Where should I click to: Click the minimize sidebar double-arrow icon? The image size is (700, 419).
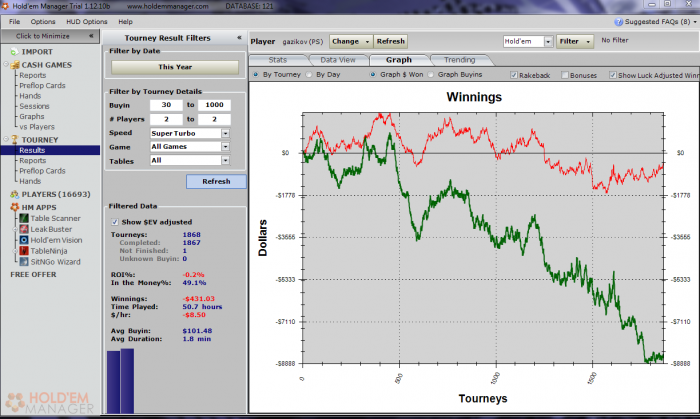(x=91, y=36)
